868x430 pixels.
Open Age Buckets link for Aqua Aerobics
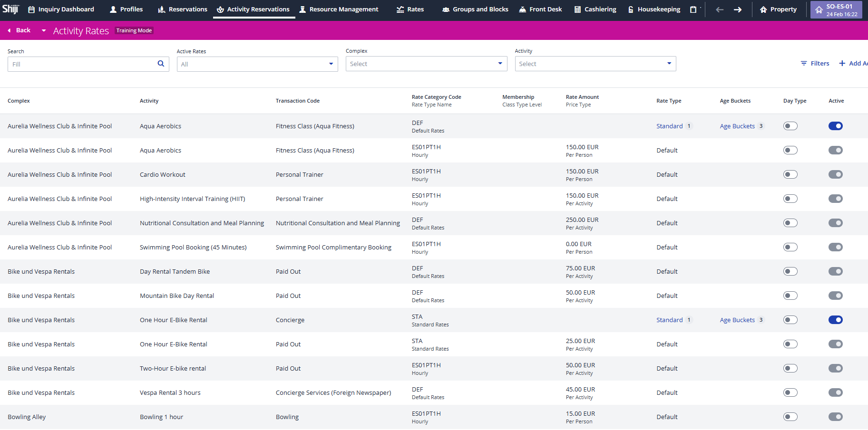[737, 126]
